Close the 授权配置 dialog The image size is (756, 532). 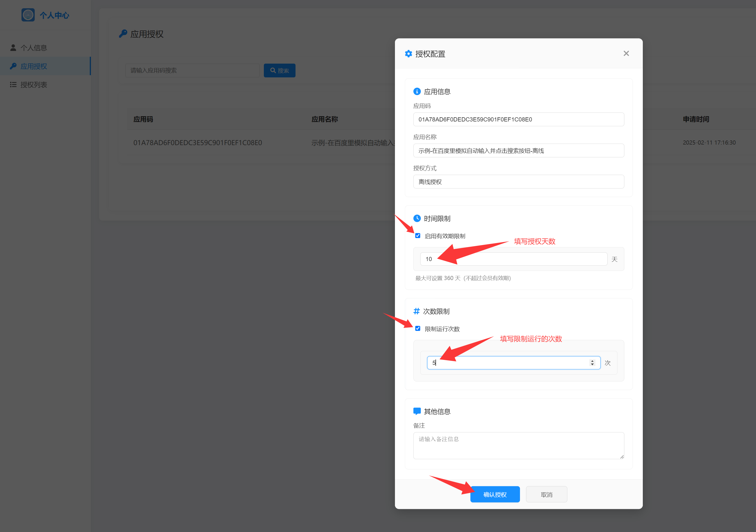626,53
